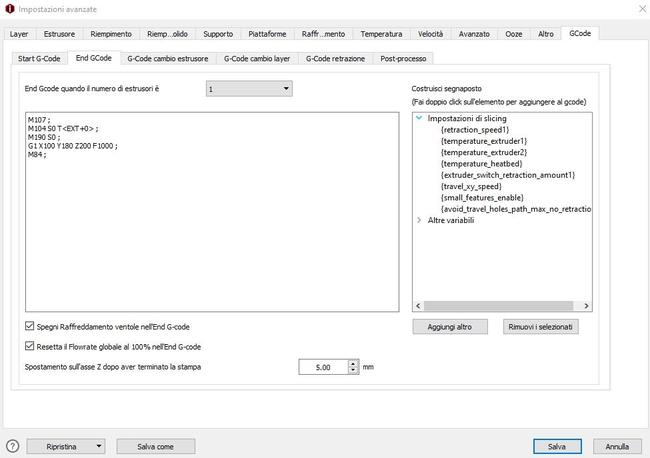Click the Impostazioni avanzate window icon
The image size is (650, 458).
10,9
